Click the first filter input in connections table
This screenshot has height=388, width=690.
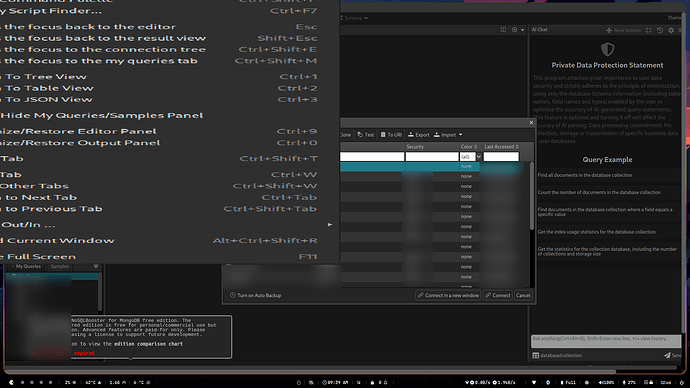pyautogui.click(x=372, y=157)
